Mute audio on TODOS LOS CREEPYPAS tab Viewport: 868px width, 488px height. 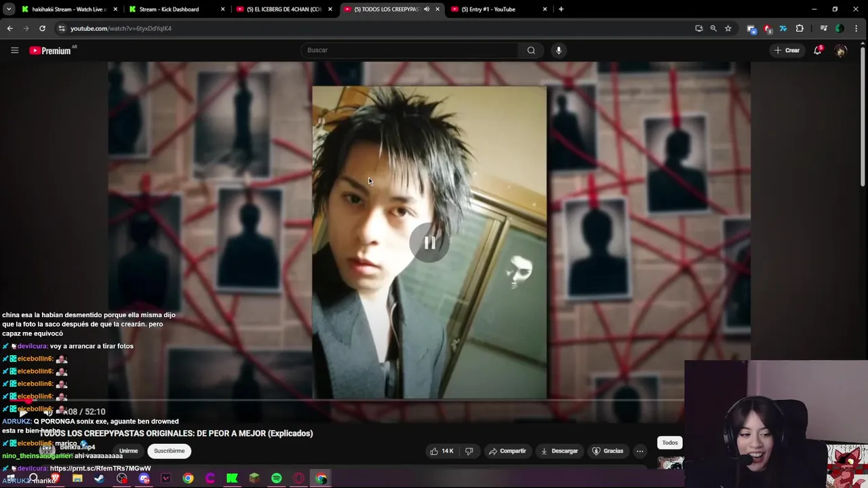pos(427,9)
